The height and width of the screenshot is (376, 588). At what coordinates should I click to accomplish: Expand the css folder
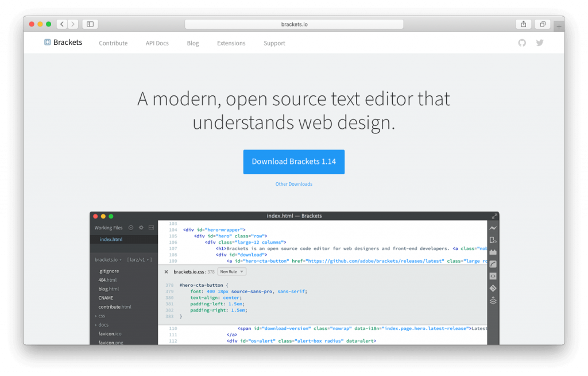point(96,316)
